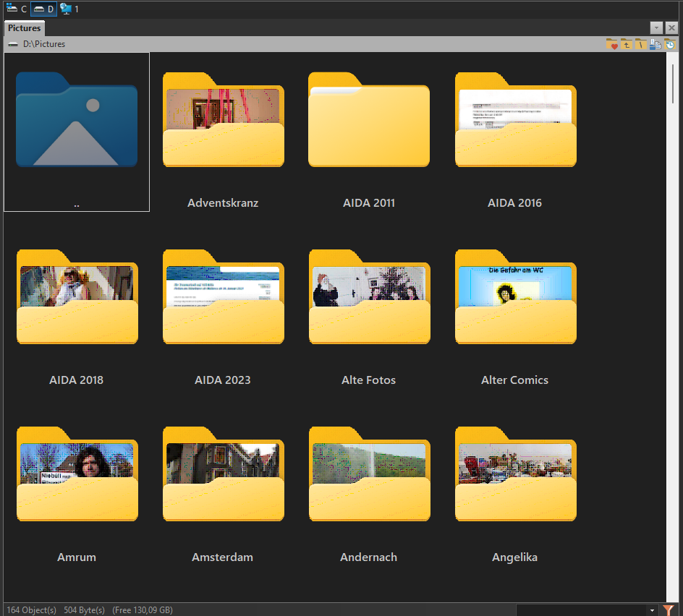Go up one level with parent folder icon
This screenshot has height=616, width=683.
tap(627, 45)
